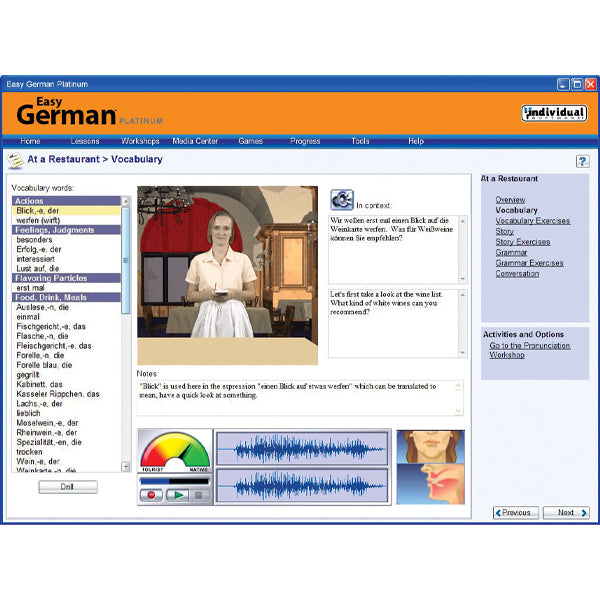
Task: Start recording with the red record button
Action: coord(151,495)
